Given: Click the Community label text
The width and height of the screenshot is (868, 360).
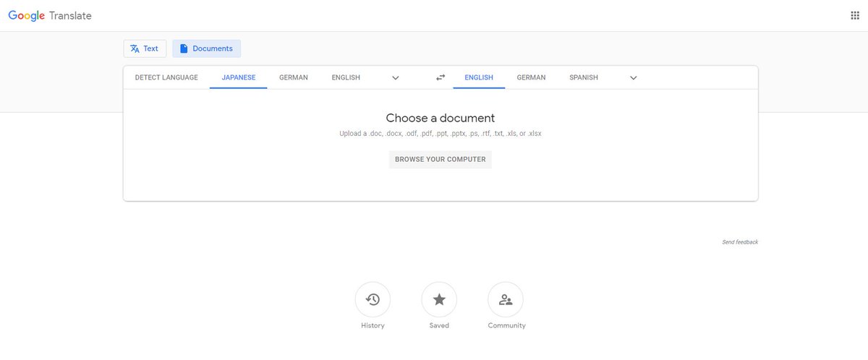Looking at the screenshot, I should (506, 325).
